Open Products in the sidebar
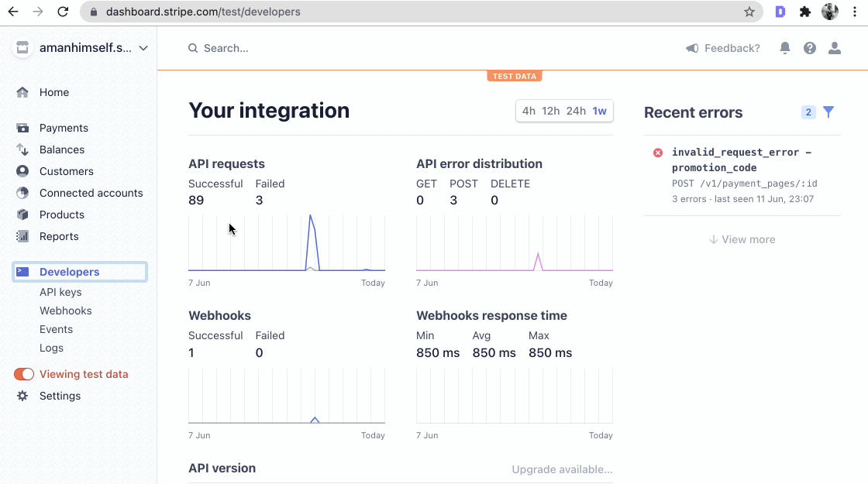The image size is (868, 484). point(62,214)
